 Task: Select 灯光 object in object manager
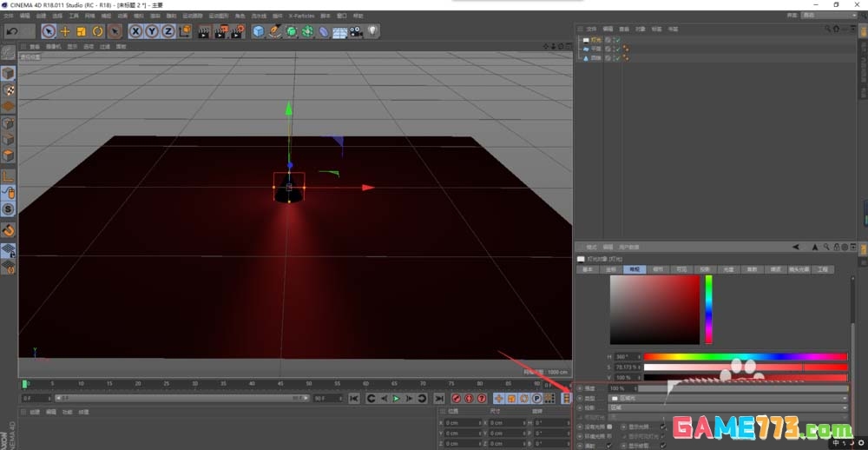pyautogui.click(x=595, y=40)
